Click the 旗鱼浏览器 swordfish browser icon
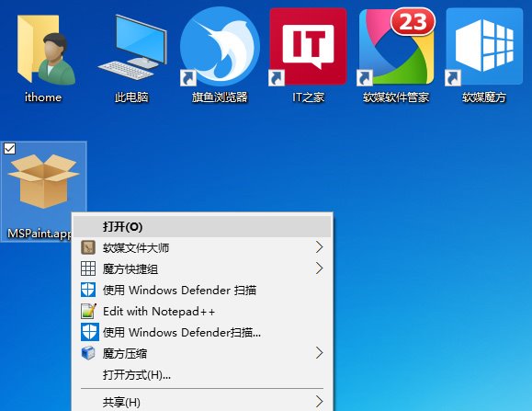532x411 pixels. click(x=220, y=47)
